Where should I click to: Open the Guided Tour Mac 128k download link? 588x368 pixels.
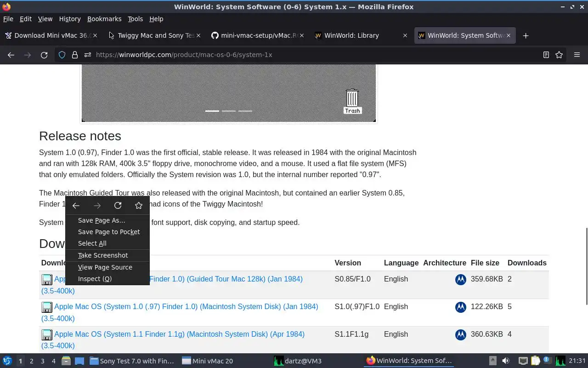click(x=172, y=285)
